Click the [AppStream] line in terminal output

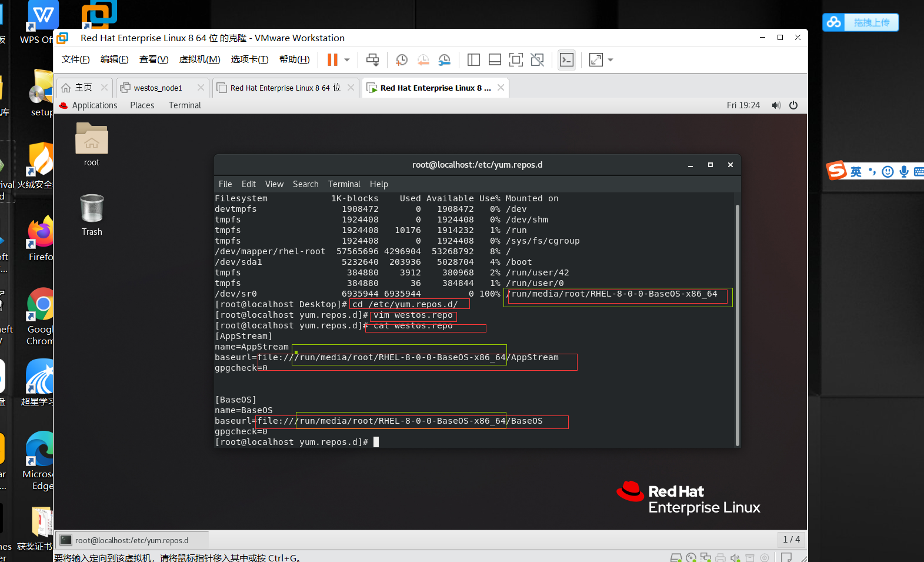pos(243,336)
